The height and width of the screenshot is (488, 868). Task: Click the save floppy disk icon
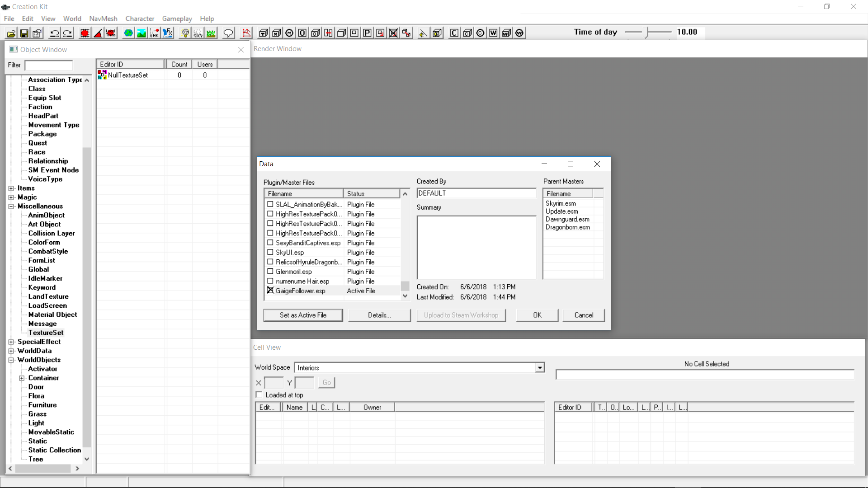[24, 33]
